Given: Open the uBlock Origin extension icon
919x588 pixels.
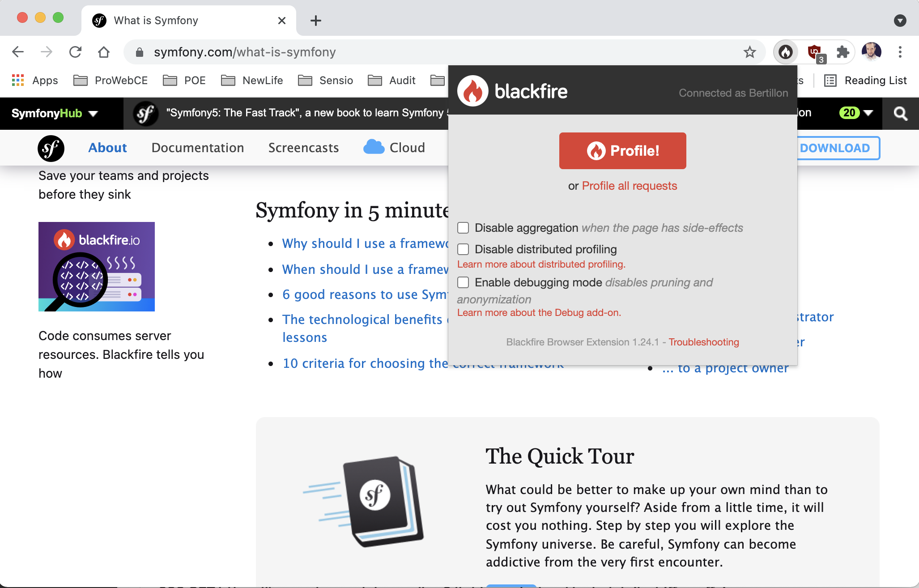Looking at the screenshot, I should (815, 52).
